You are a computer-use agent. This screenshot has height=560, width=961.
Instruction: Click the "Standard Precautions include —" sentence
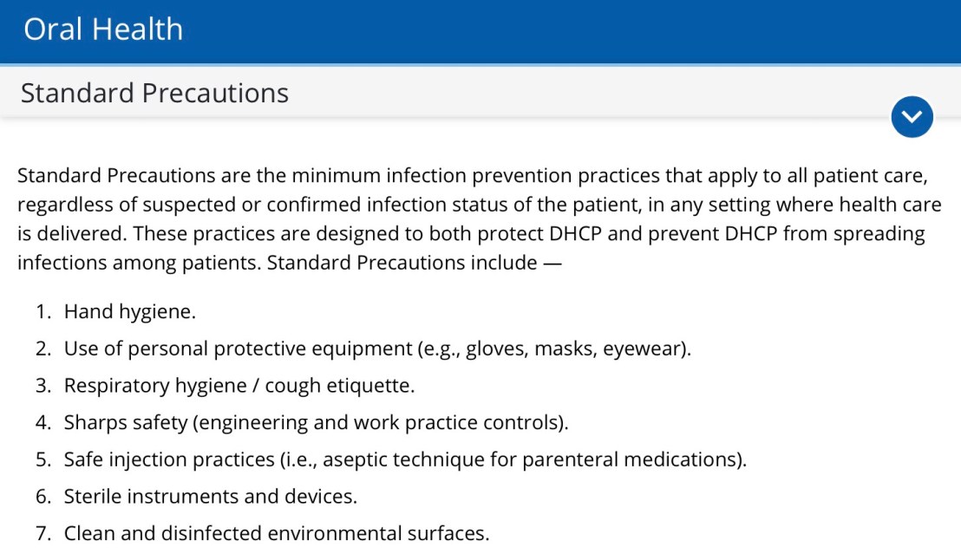click(x=415, y=262)
